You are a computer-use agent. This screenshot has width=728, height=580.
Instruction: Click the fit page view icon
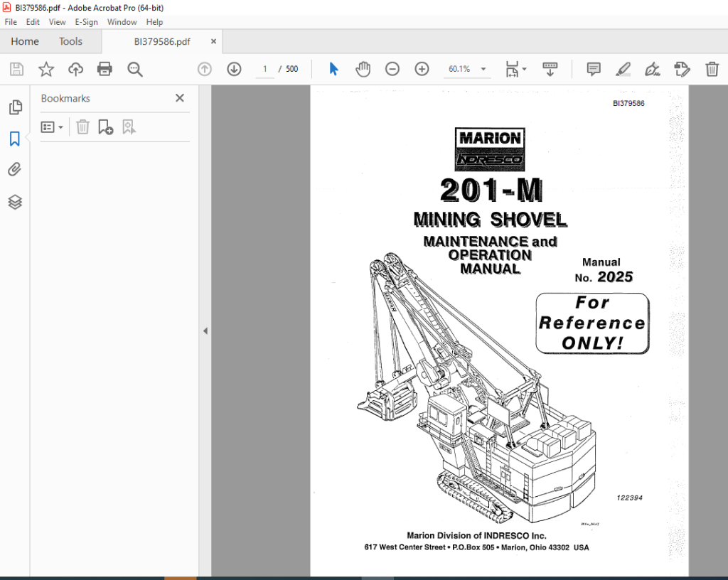click(x=512, y=69)
